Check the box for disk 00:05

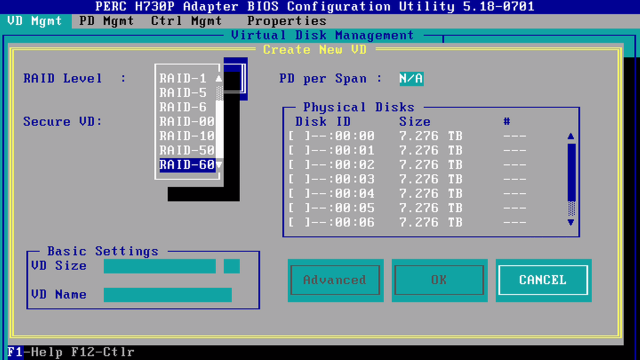[299, 208]
